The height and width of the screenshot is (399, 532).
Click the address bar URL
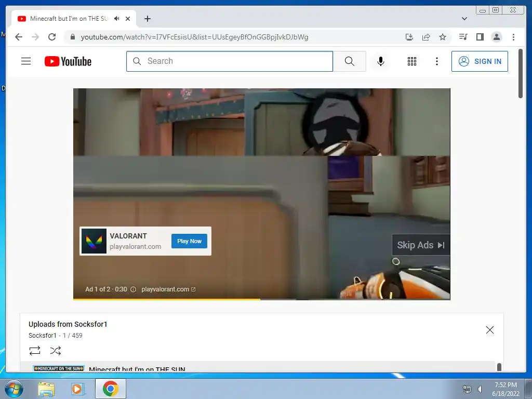click(x=194, y=37)
